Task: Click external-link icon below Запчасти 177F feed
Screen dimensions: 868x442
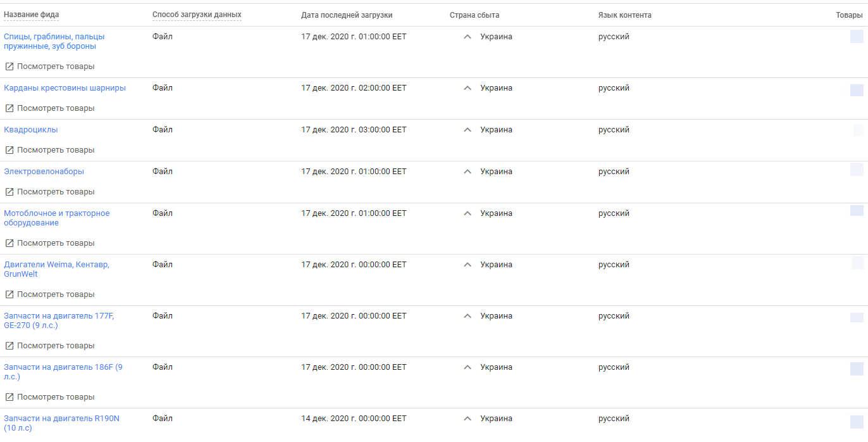Action: [x=9, y=346]
